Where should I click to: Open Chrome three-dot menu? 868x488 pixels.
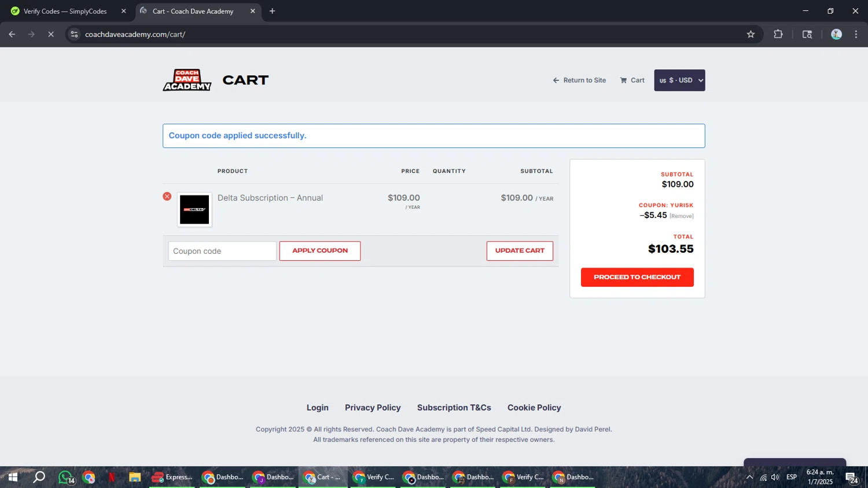click(856, 34)
